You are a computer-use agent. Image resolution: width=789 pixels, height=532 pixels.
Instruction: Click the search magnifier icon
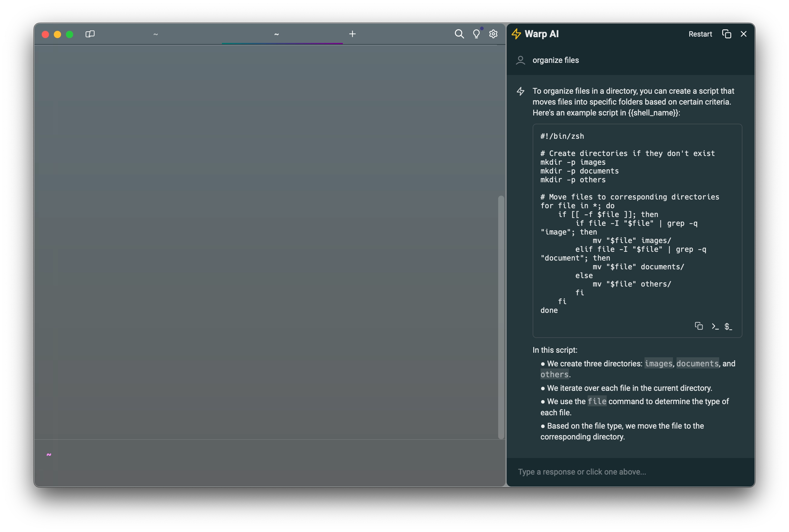tap(459, 34)
